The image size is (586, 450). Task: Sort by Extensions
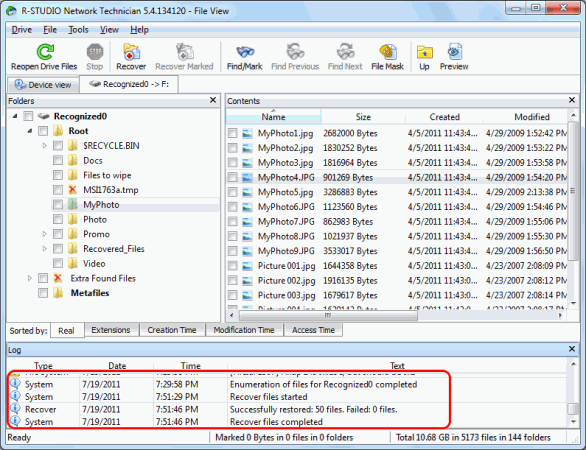pos(111,330)
